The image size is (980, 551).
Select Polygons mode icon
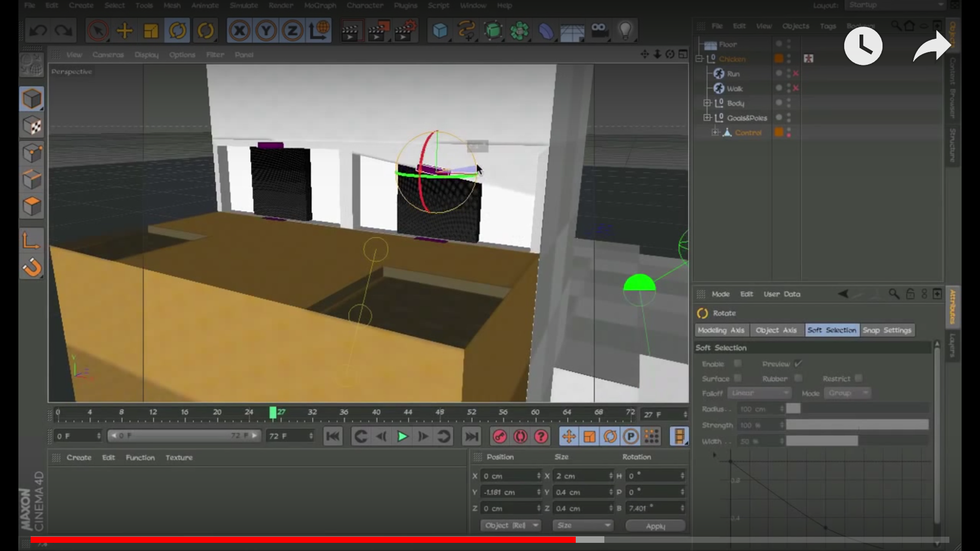[x=32, y=207]
